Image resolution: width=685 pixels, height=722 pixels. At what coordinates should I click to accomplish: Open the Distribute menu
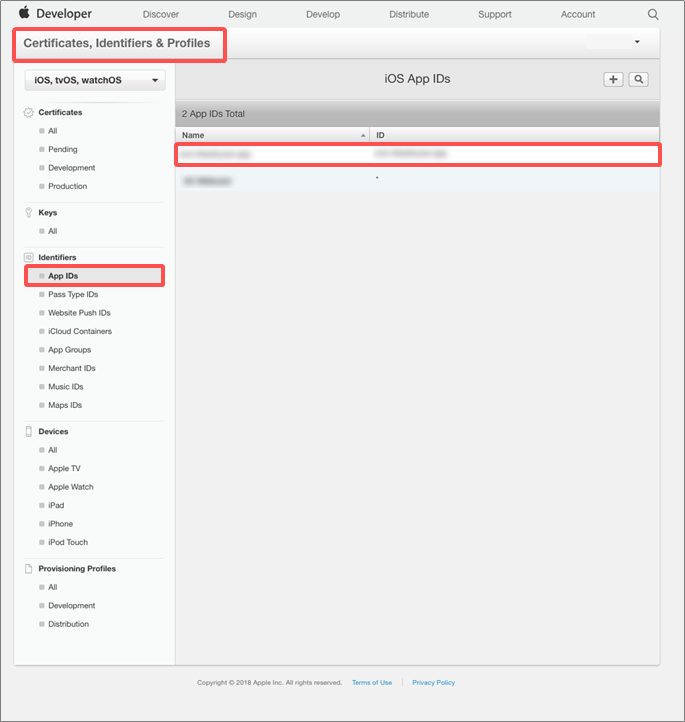pyautogui.click(x=409, y=14)
